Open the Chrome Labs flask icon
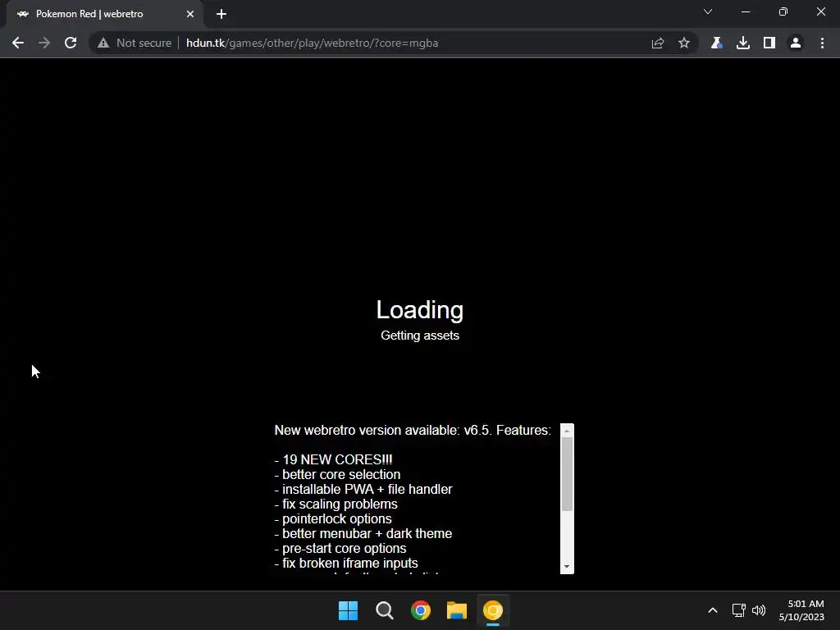Screen dimensions: 840x630 [x=716, y=43]
